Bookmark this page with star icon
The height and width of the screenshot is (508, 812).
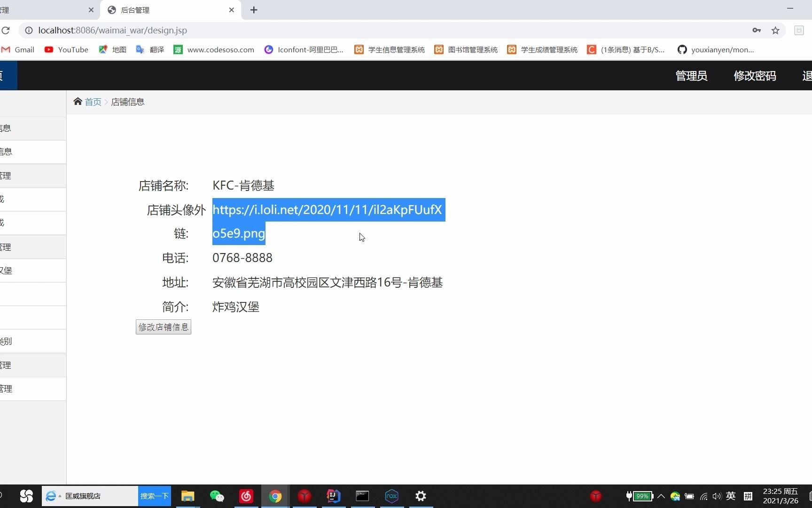coord(775,31)
